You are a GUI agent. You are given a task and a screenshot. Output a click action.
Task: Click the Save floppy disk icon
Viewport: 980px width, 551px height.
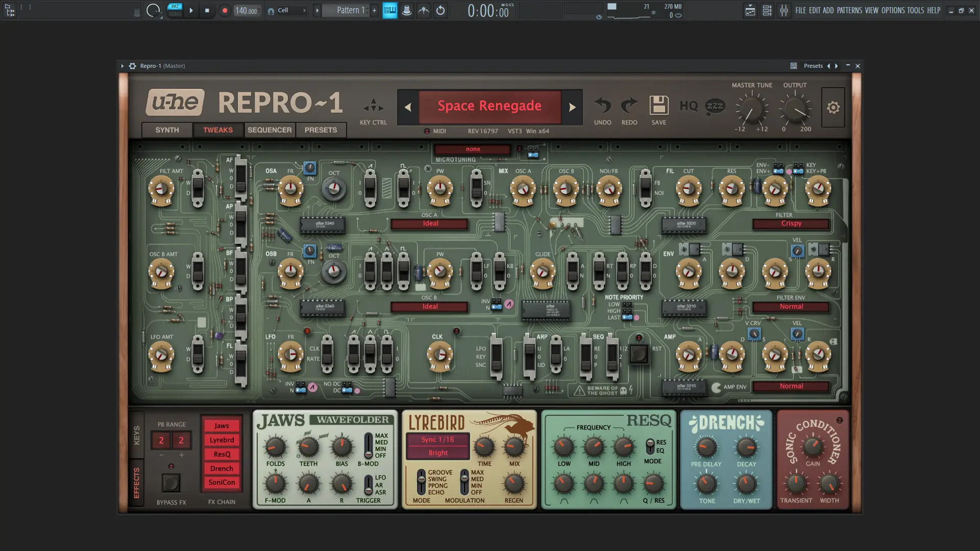(658, 106)
